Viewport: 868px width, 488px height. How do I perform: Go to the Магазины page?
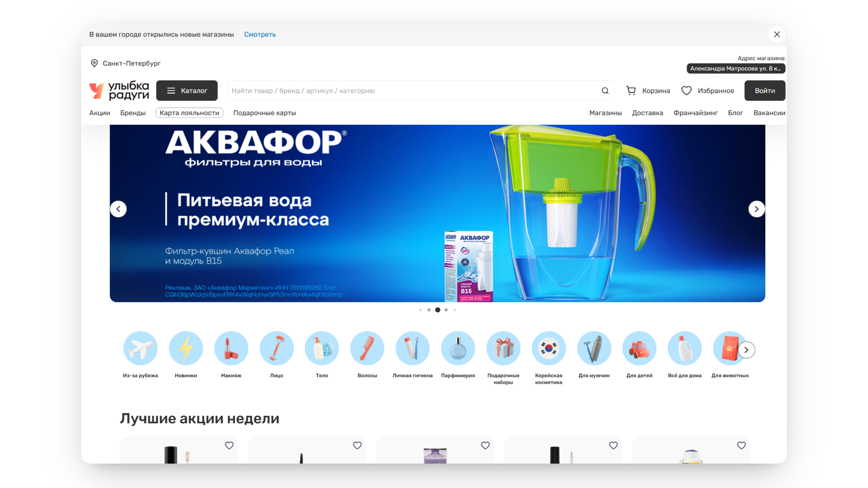click(605, 113)
